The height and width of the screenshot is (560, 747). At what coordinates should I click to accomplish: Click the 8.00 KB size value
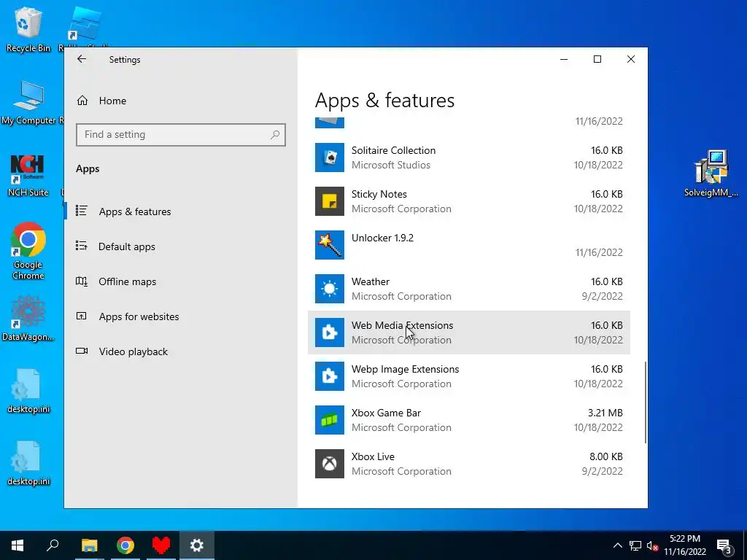(606, 456)
